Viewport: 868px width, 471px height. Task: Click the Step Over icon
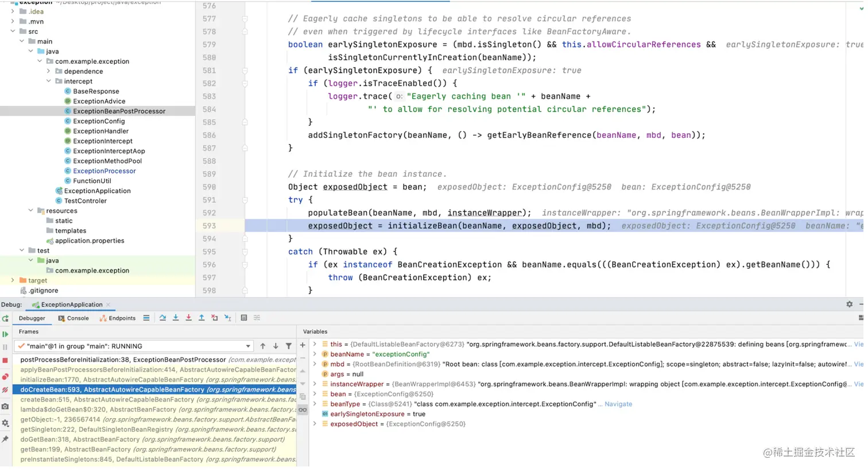click(162, 318)
